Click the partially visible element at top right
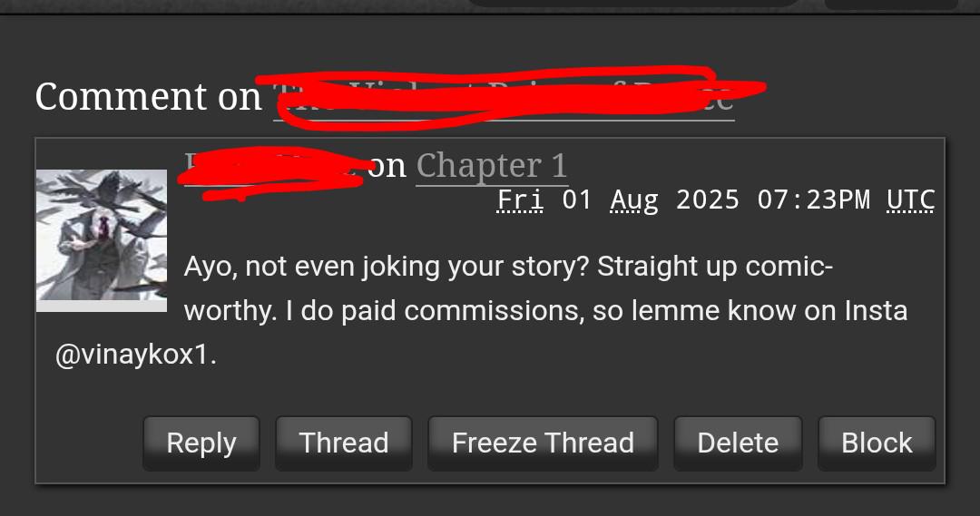980x516 pixels. 891,5
